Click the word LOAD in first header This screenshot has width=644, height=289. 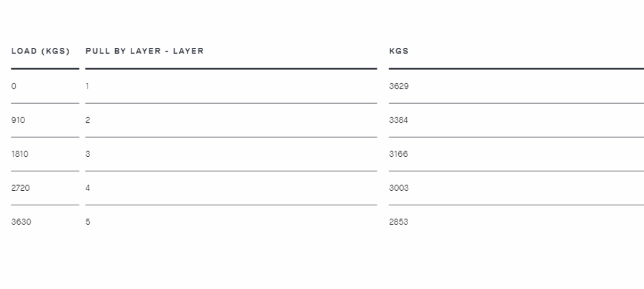[x=25, y=51]
